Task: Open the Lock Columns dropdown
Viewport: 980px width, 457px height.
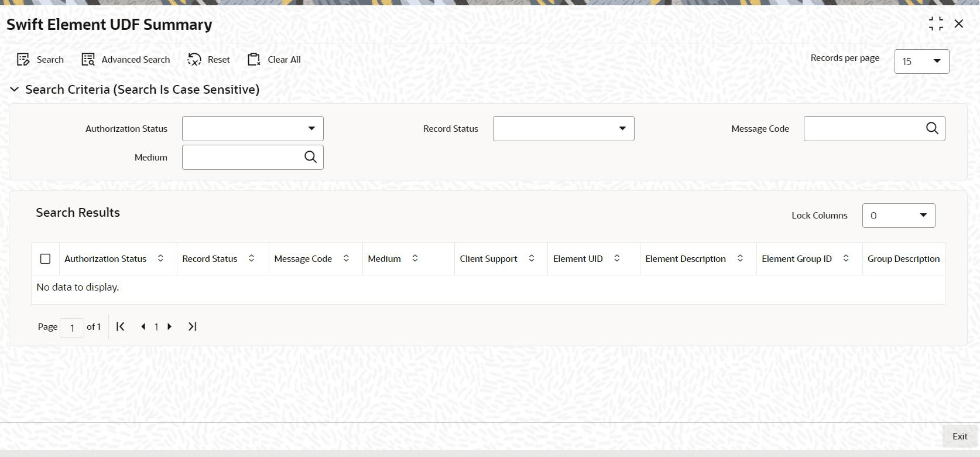Action: (898, 216)
